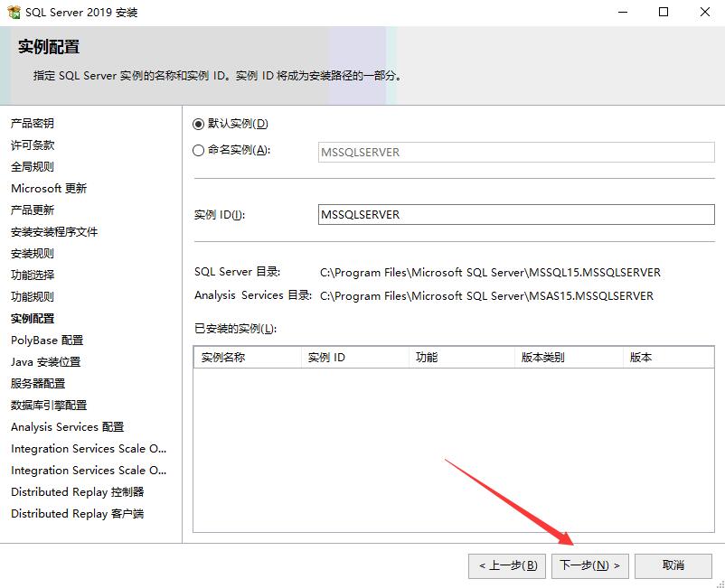Click the SQL Server installer title bar icon
This screenshot has width=725, height=588.
14,12
